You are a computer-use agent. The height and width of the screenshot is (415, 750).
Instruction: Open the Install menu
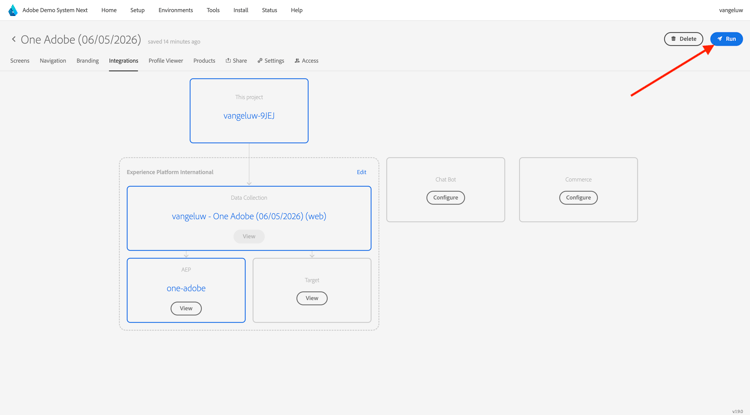click(x=241, y=10)
